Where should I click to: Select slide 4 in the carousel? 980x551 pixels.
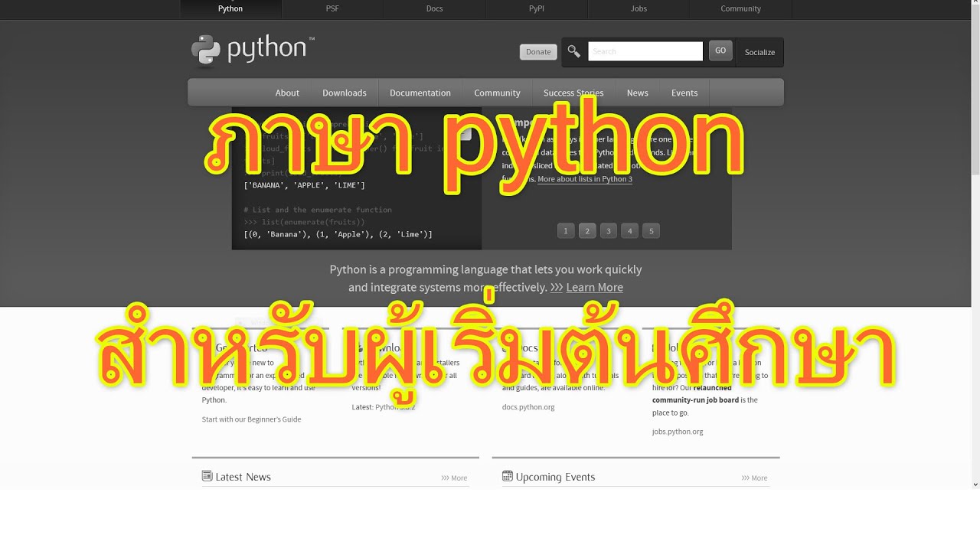coord(629,230)
